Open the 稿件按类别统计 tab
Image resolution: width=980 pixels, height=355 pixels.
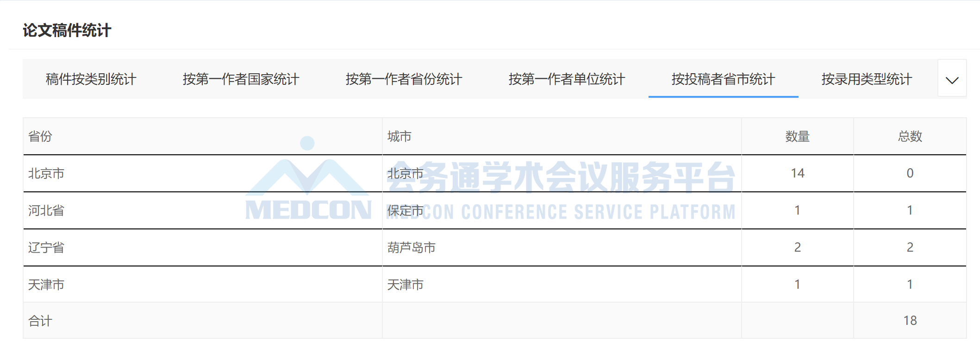91,79
